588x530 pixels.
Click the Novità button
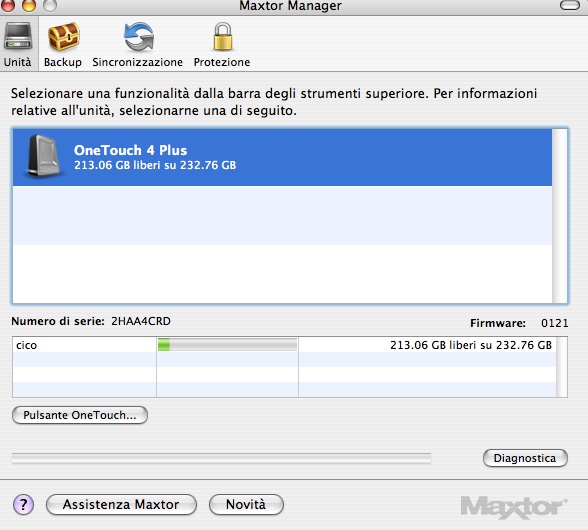point(246,504)
